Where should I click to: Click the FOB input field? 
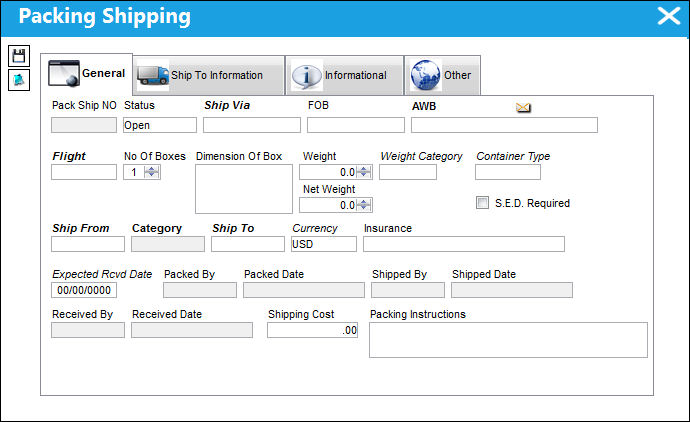[x=356, y=125]
